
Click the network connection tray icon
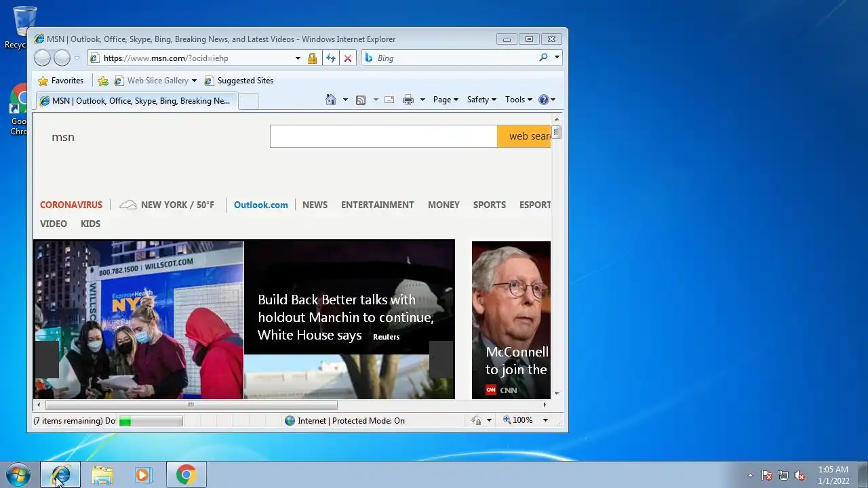tap(783, 475)
